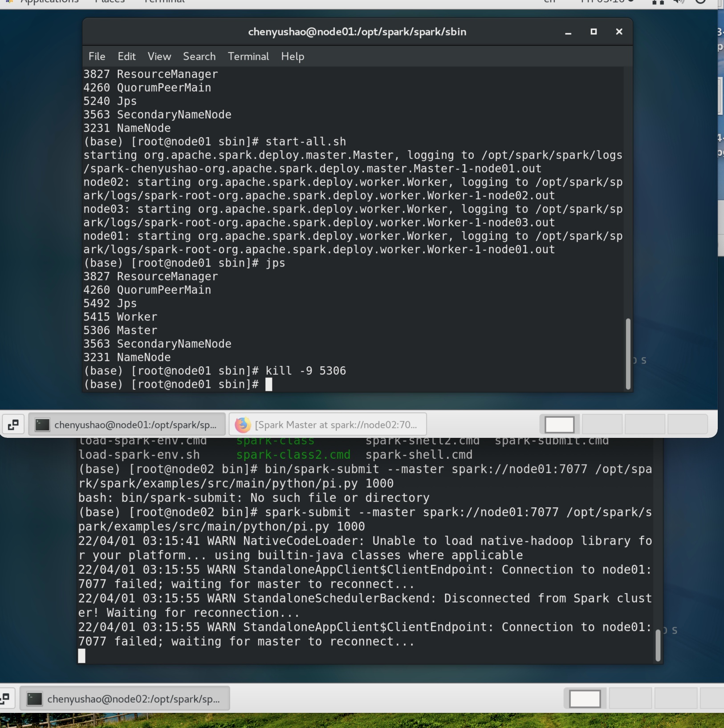
Task: Click the NativeCodeLoader warning line
Action: 365,548
